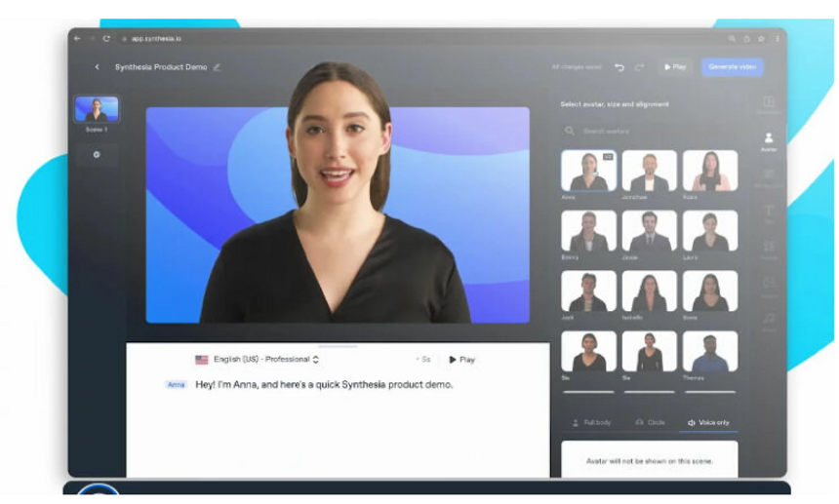The width and height of the screenshot is (839, 504).
Task: Click the US flag icon in the script panel
Action: click(x=201, y=360)
